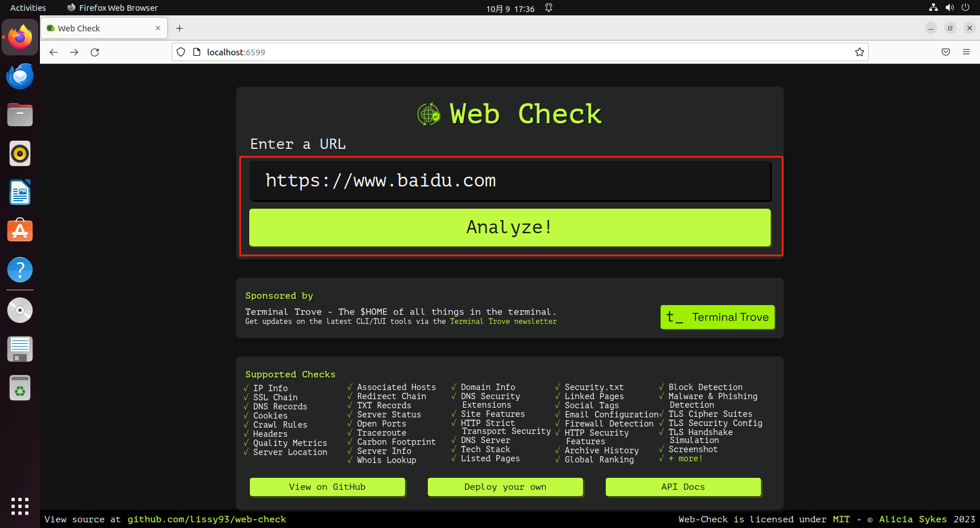Click the Domain Info check item
This screenshot has height=528, width=980.
tap(488, 387)
